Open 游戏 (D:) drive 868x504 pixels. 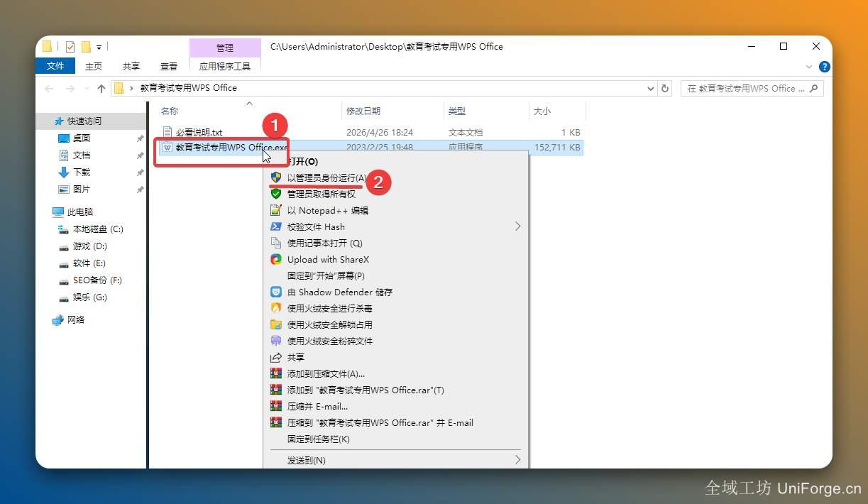(90, 246)
